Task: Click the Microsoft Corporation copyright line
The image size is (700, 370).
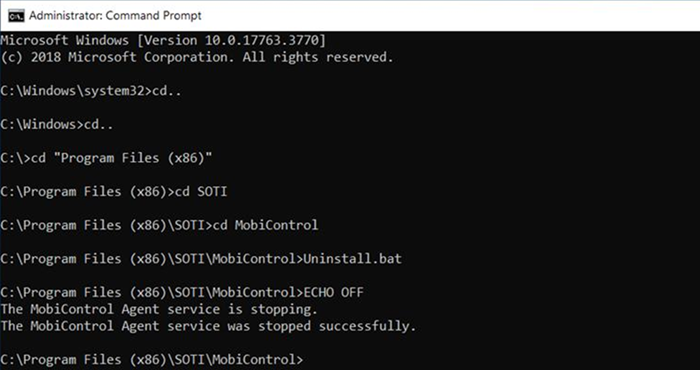Action: pos(197,57)
